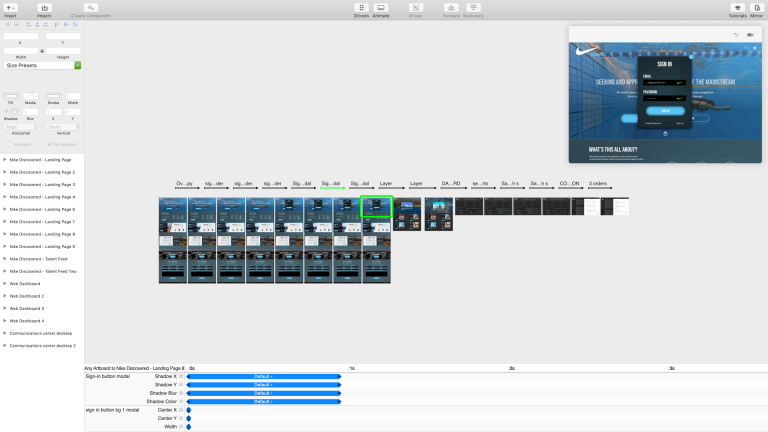Toggle the Clip Sublayers checkbox
The width and height of the screenshot is (768, 432).
[49, 144]
